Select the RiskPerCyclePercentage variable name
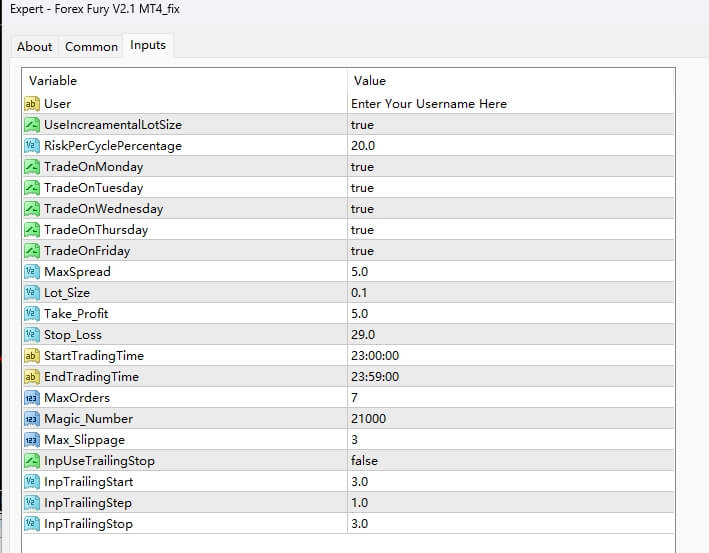 coord(113,146)
